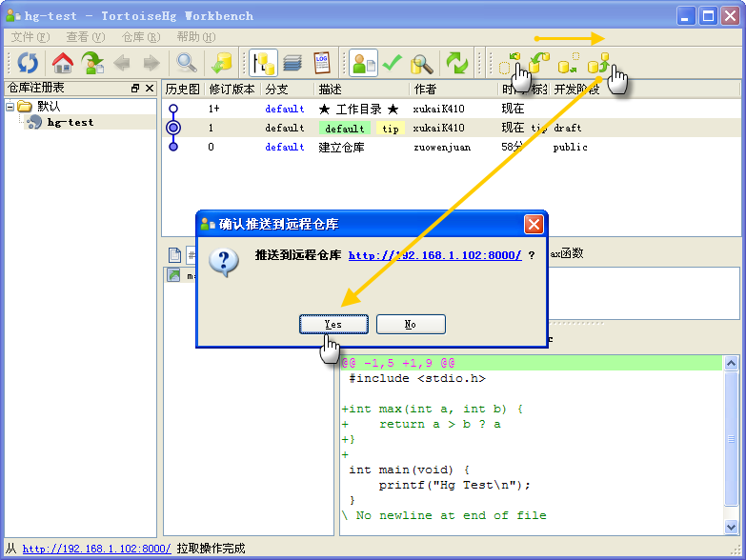Toggle the revision graph view icon
Screen dimensions: 746x560
[x=263, y=63]
